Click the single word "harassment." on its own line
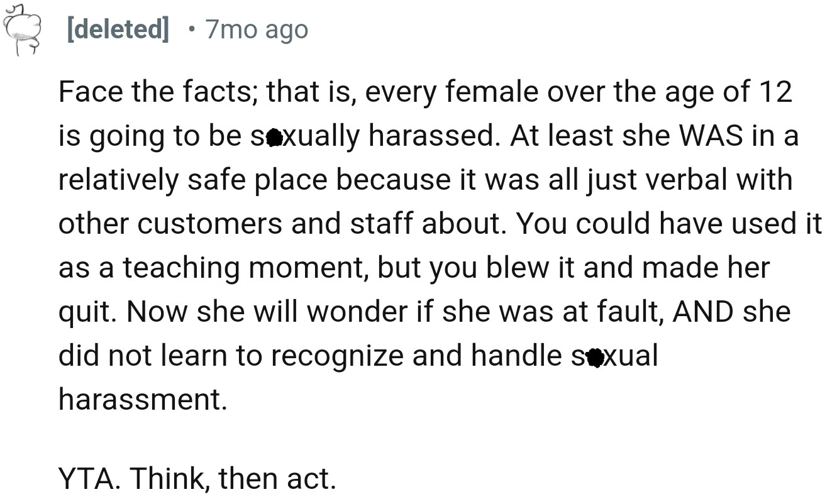This screenshot has width=837, height=504. (x=143, y=400)
